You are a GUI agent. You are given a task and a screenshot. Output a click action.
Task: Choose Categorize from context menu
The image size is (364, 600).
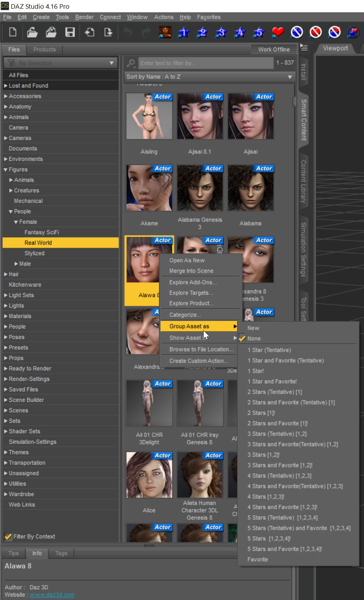pyautogui.click(x=185, y=315)
